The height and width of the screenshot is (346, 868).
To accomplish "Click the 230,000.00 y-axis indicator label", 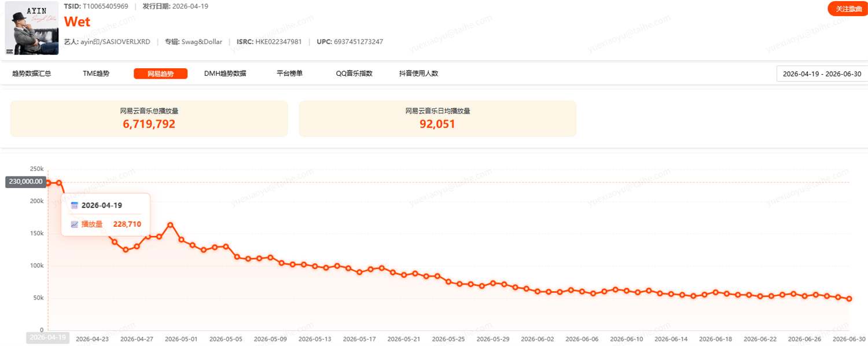I will coord(25,182).
